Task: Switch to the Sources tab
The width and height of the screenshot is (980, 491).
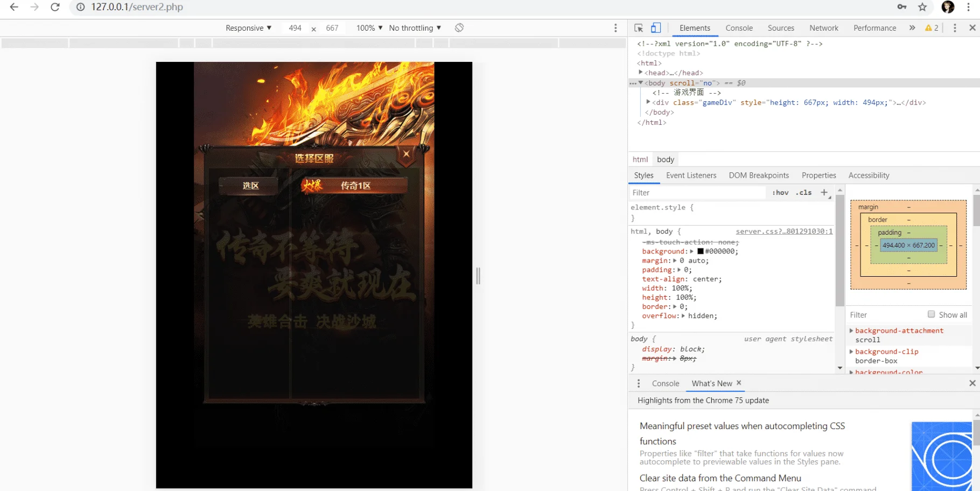Action: coord(781,28)
